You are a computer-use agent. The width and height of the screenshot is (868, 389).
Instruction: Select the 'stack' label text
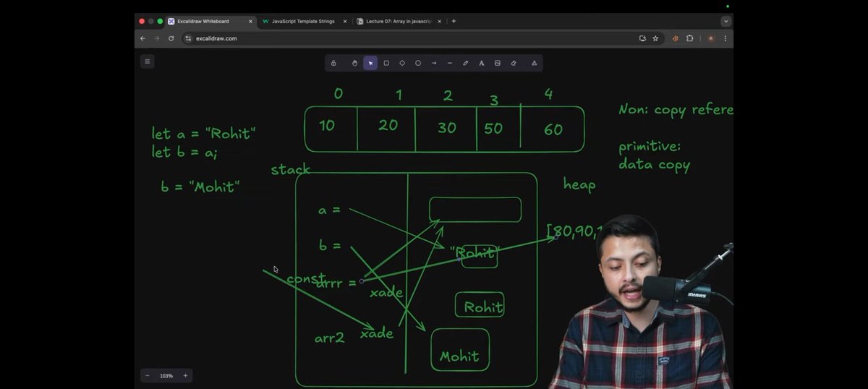tap(291, 169)
